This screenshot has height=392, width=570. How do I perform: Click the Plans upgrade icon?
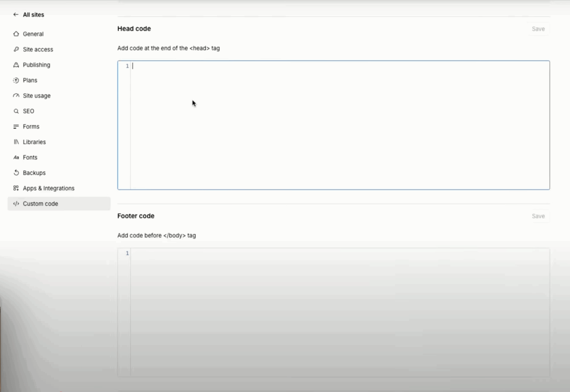16,80
